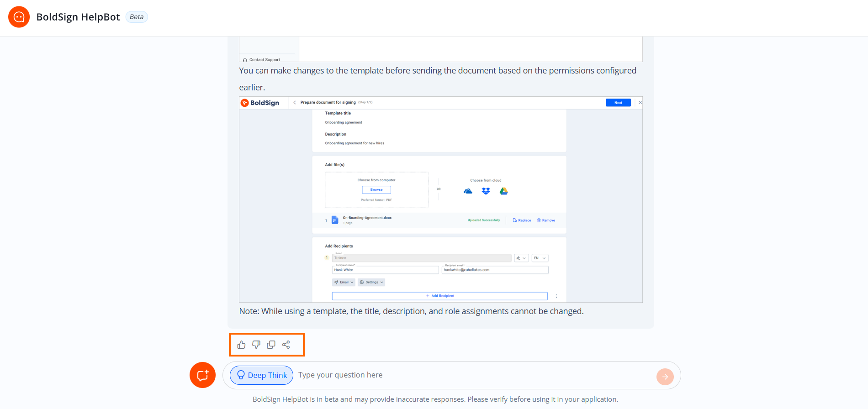The height and width of the screenshot is (409, 868).
Task: Click the 'You can make changes to the template' paragraph
Action: [438, 79]
